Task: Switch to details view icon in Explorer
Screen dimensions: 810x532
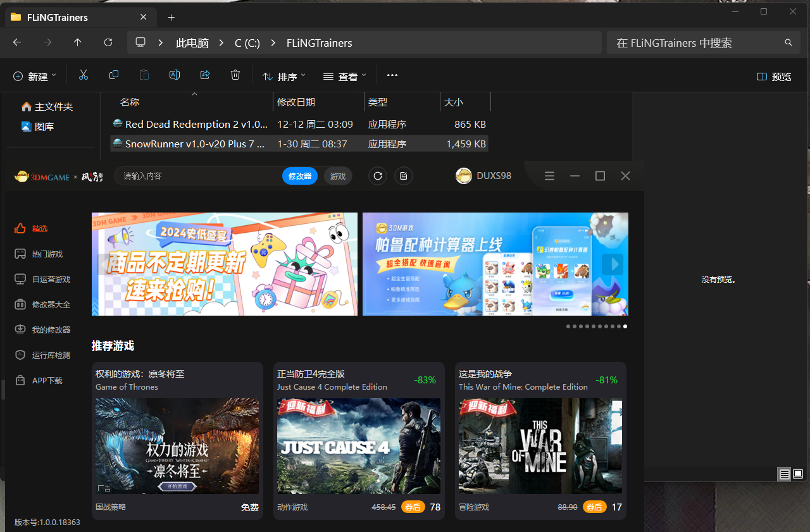Action: pyautogui.click(x=785, y=474)
